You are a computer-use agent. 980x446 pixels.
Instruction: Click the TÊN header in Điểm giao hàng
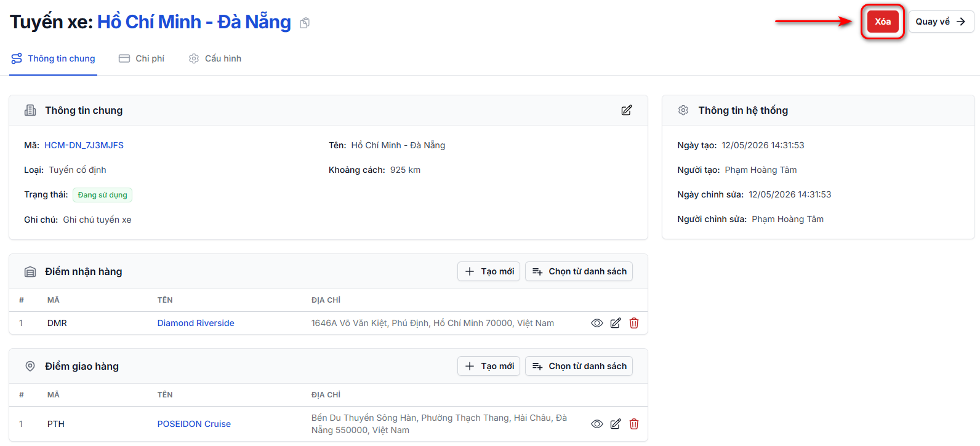(x=165, y=395)
